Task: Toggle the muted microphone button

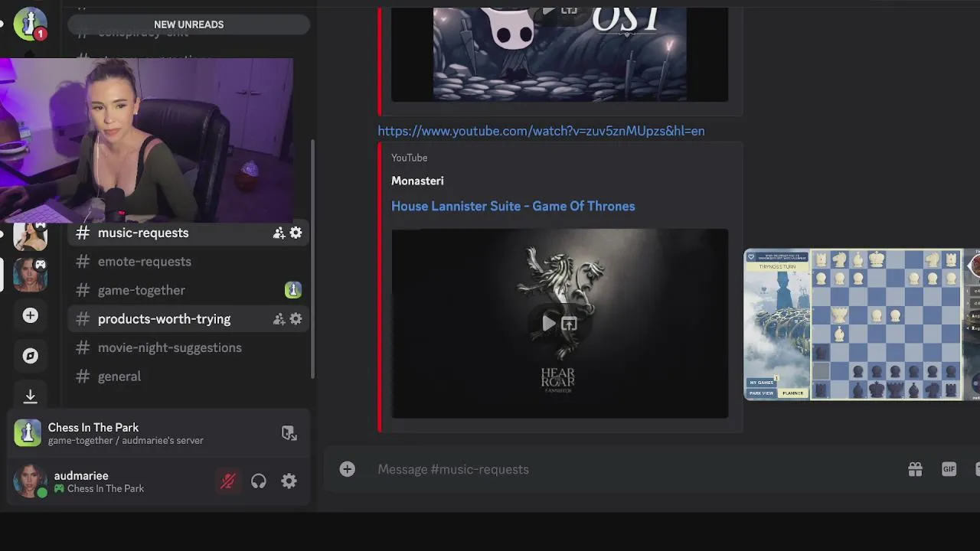Action: coord(228,481)
